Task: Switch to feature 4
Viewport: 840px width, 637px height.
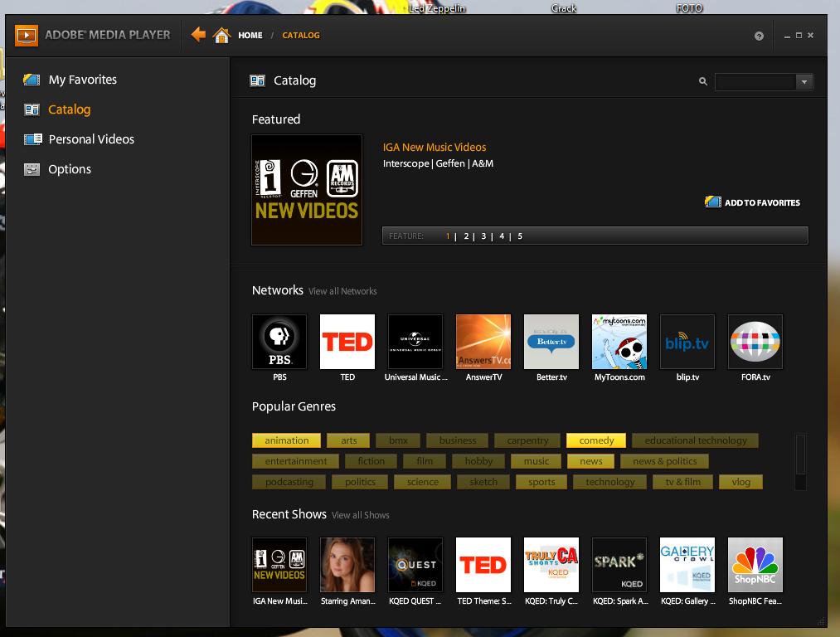Action: (x=502, y=236)
